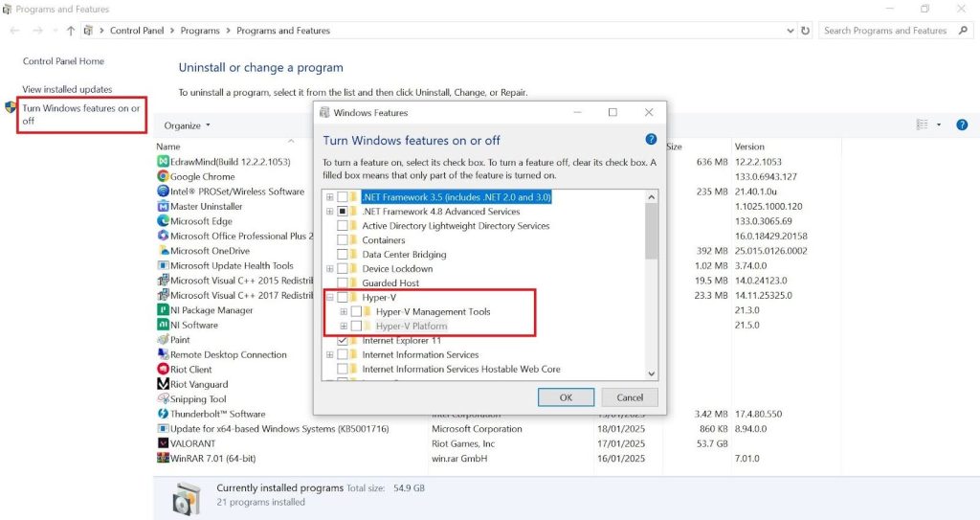The height and width of the screenshot is (520, 980).
Task: Close the Windows Features dialog
Action: coord(649,112)
